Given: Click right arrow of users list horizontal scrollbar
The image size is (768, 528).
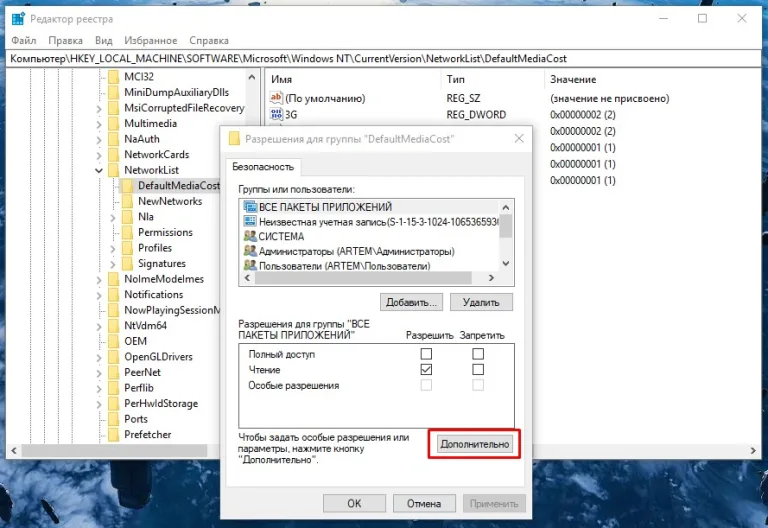Looking at the screenshot, I should 491,278.
